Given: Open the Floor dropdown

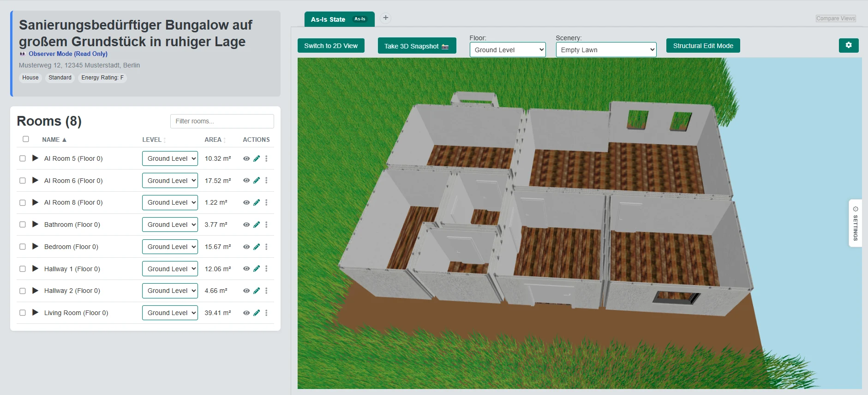Looking at the screenshot, I should (508, 50).
